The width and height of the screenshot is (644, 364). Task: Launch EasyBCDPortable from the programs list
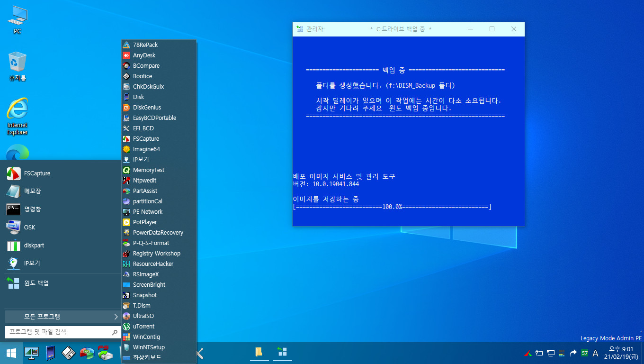tap(159, 118)
